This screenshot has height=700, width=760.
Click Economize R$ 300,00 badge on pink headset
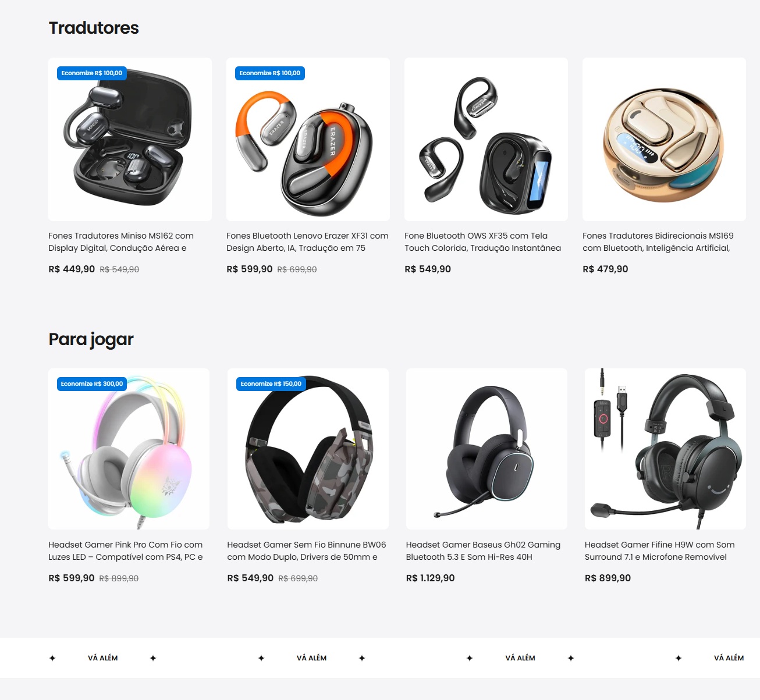pos(92,384)
